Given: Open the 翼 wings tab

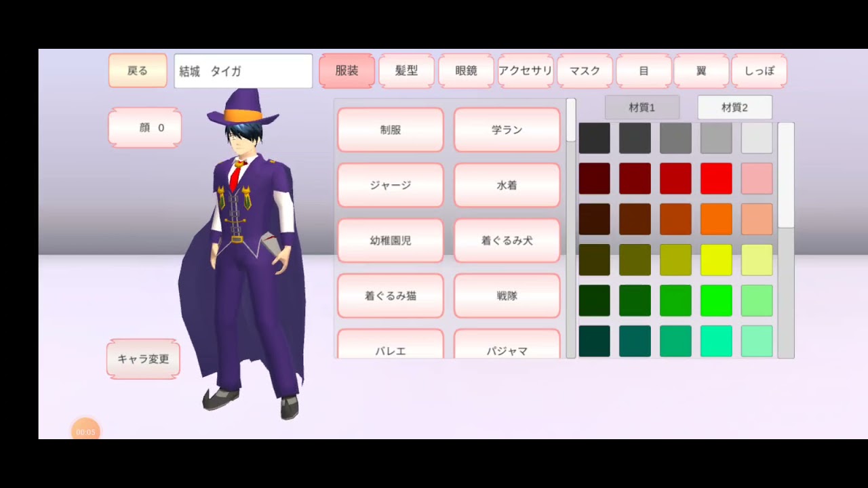Looking at the screenshot, I should pos(701,70).
